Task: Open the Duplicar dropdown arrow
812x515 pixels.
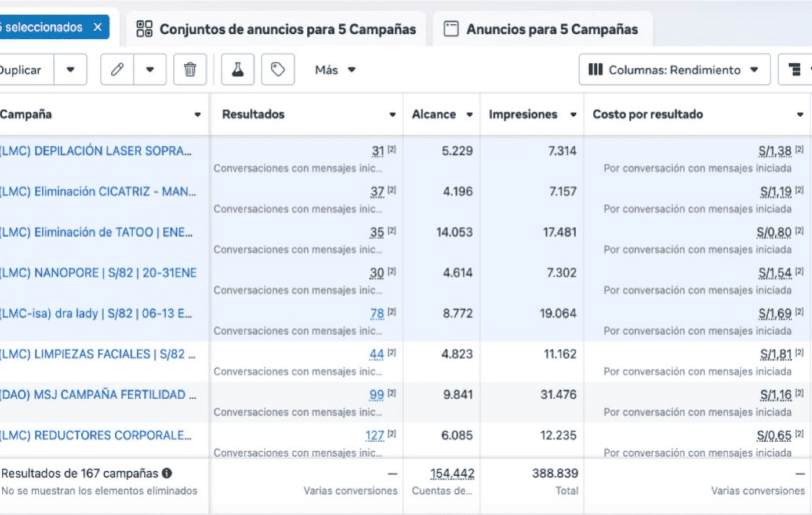Action: point(71,70)
